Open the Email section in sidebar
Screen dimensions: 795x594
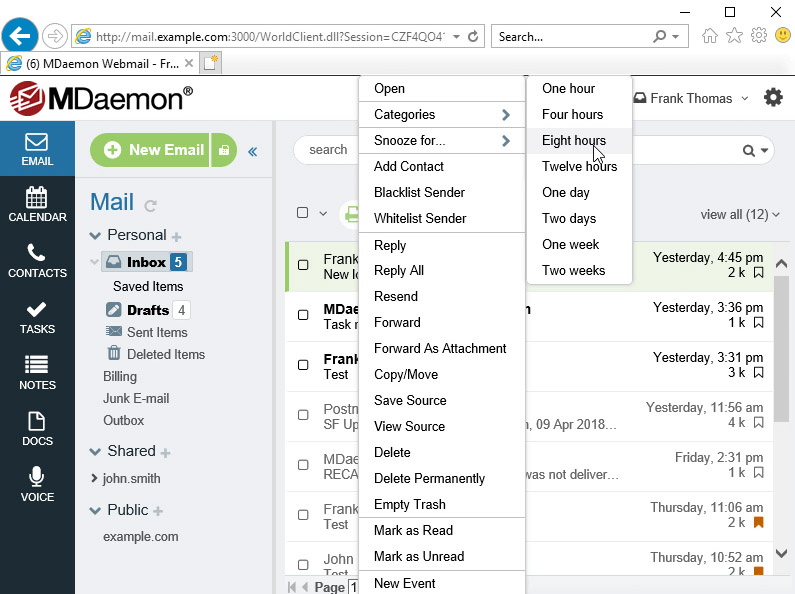[37, 149]
